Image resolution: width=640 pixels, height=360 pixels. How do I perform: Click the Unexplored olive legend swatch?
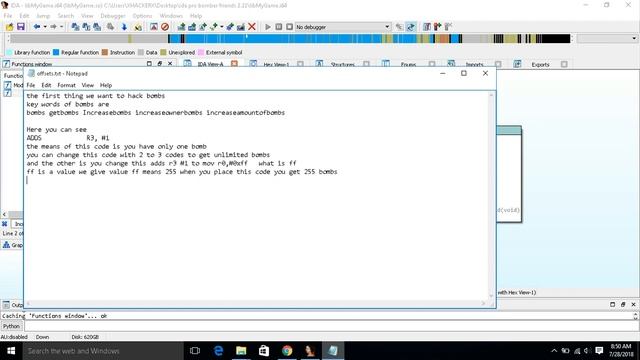(x=164, y=53)
